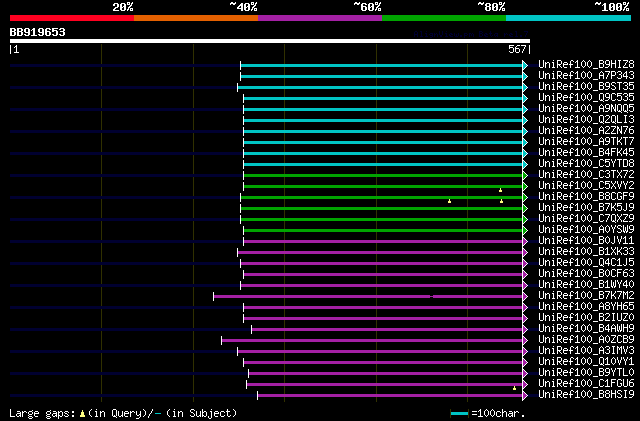Click the Large gaps legend text
Screen dimensions: 640x421
pyautogui.click(x=42, y=414)
